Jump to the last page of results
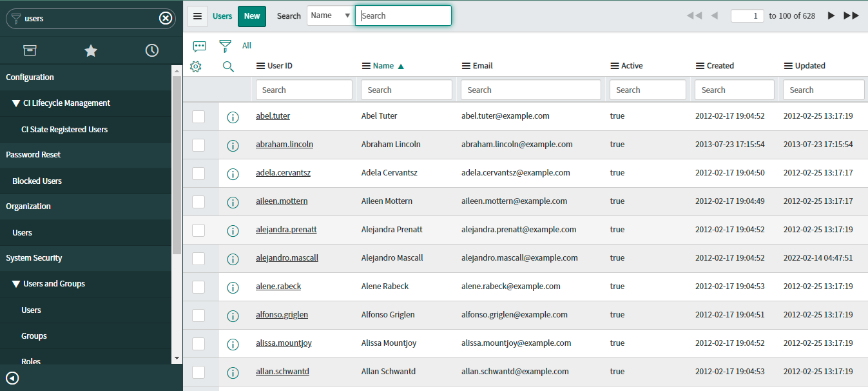The image size is (868, 391). point(851,15)
